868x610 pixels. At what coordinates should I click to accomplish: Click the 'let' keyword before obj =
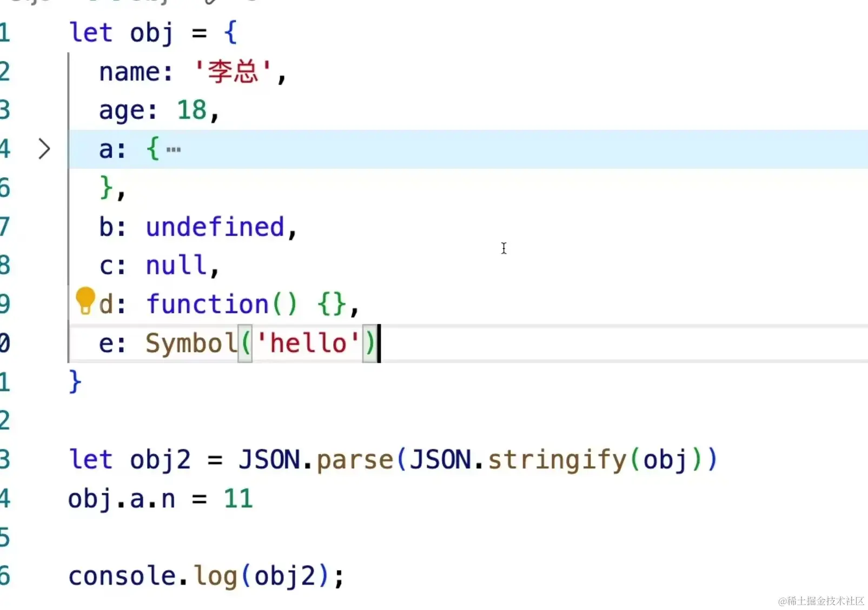90,32
